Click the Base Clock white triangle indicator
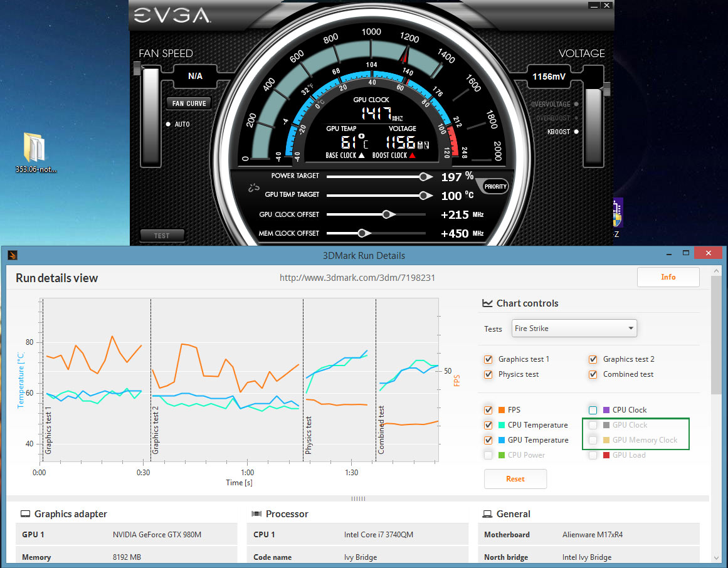 coord(362,155)
